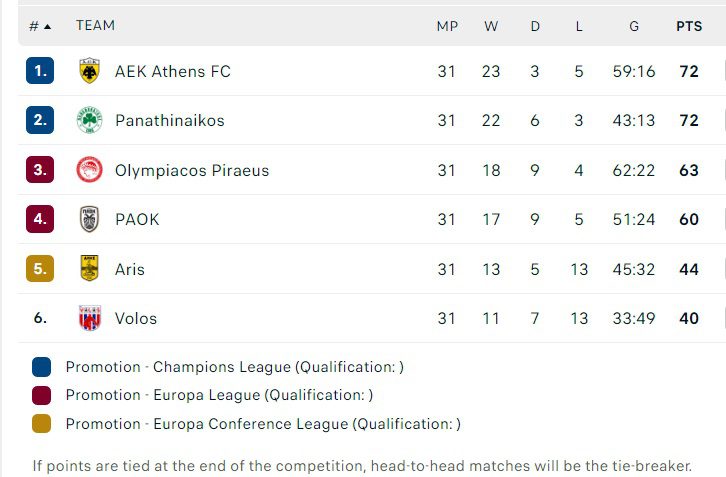
Task: Click the Panathinaikos green clover logo
Action: tap(89, 120)
